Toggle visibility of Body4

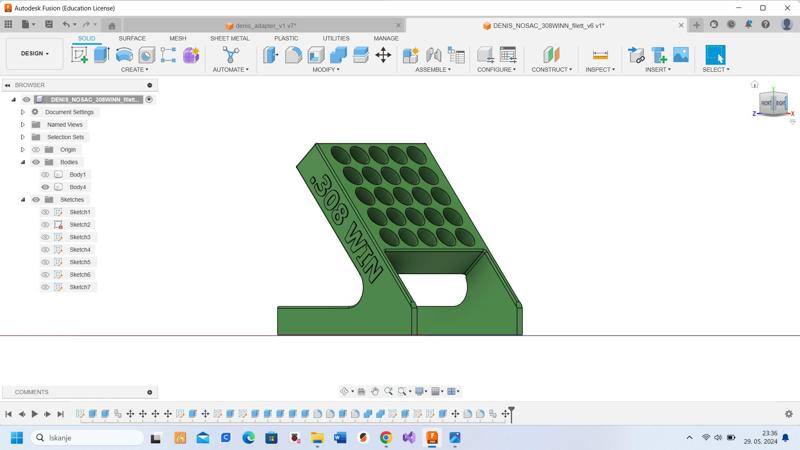45,187
